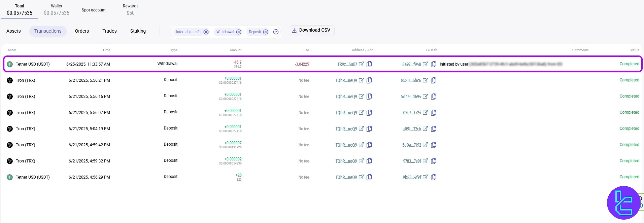644x223 pixels.
Task: Click TxHash link 9b83...4f9f
Action: coord(412,177)
